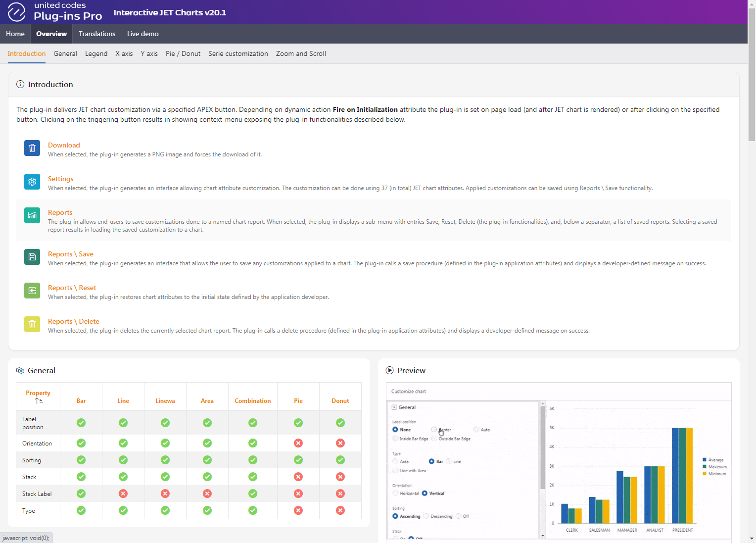Click the Download heading link

coord(64,145)
